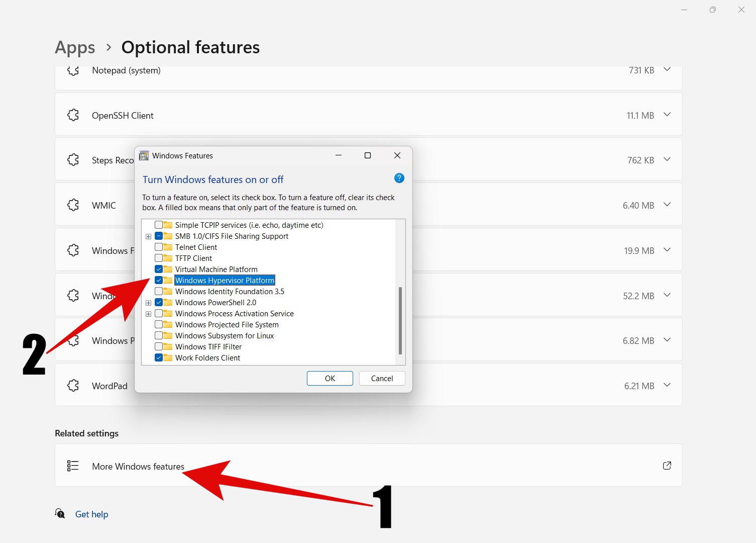Toggle the SMB 1.0/CIFS File Sharing Support checkbox
This screenshot has width=756, height=543.
coord(159,236)
